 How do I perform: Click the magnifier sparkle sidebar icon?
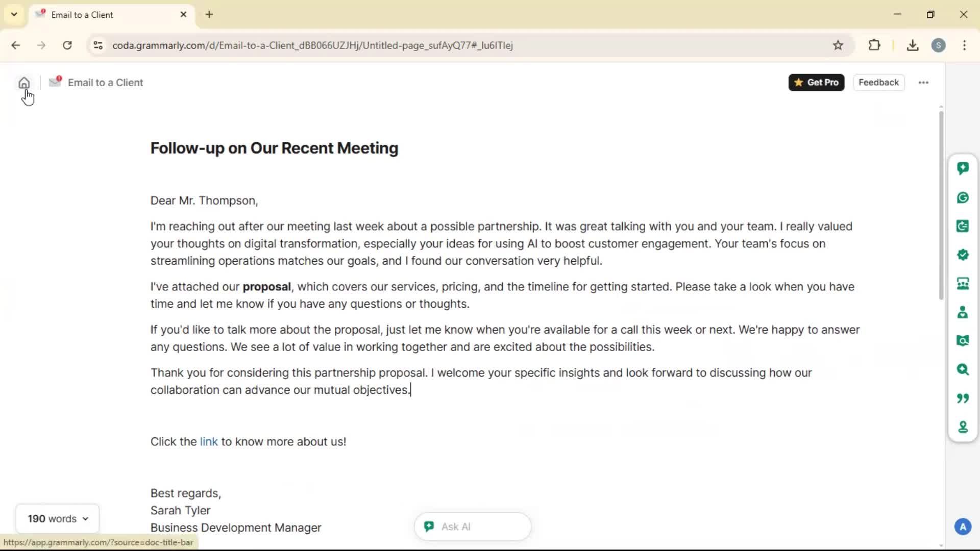963,369
